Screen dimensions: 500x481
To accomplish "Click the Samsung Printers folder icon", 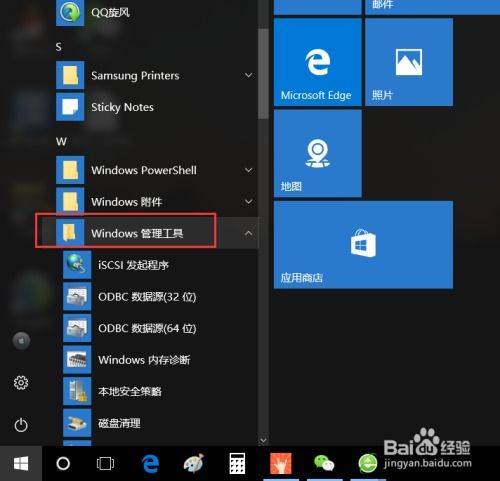I will point(70,75).
